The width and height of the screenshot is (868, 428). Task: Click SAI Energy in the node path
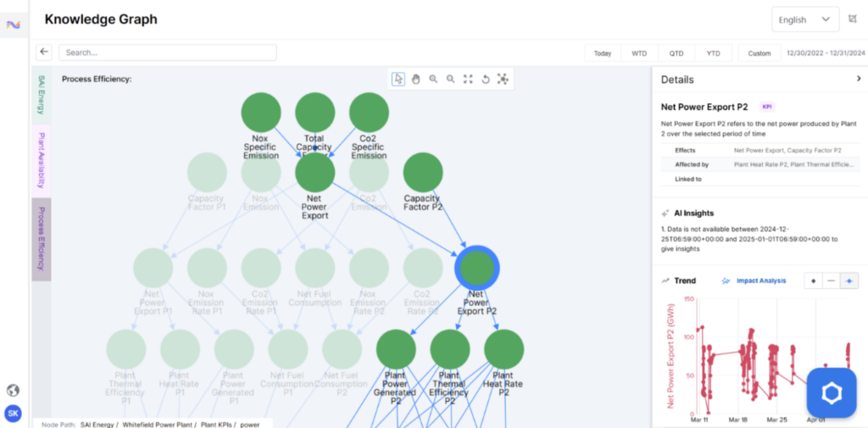[x=97, y=424]
